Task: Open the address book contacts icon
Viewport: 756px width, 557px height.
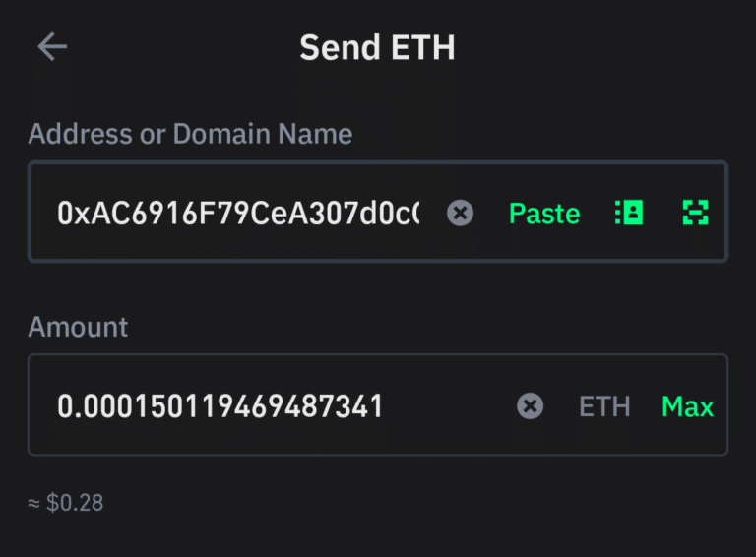Action: [629, 213]
